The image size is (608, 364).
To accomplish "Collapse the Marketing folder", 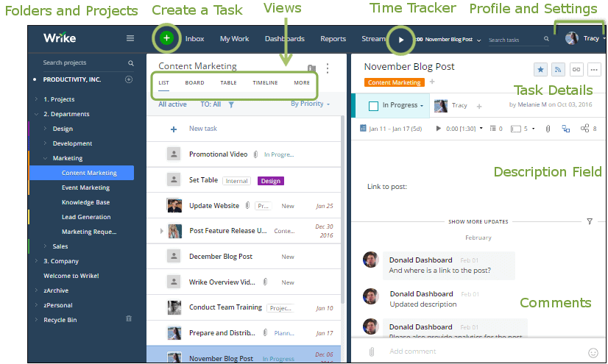I will (46, 158).
